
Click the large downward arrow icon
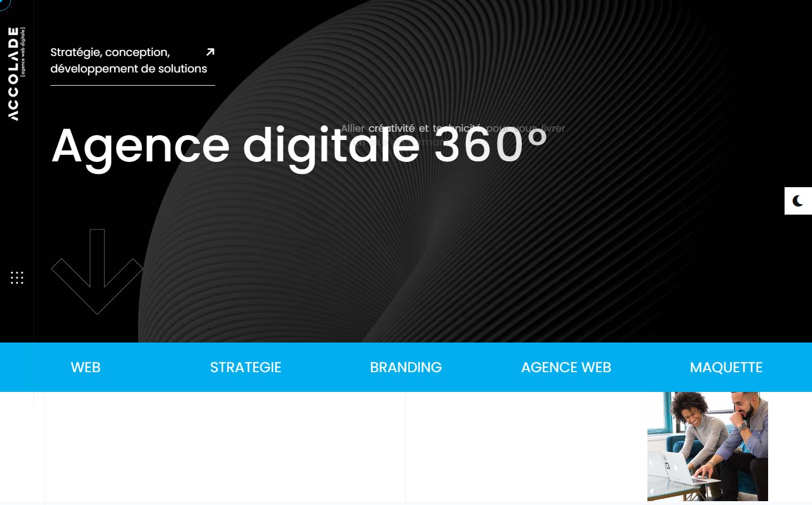tap(97, 272)
